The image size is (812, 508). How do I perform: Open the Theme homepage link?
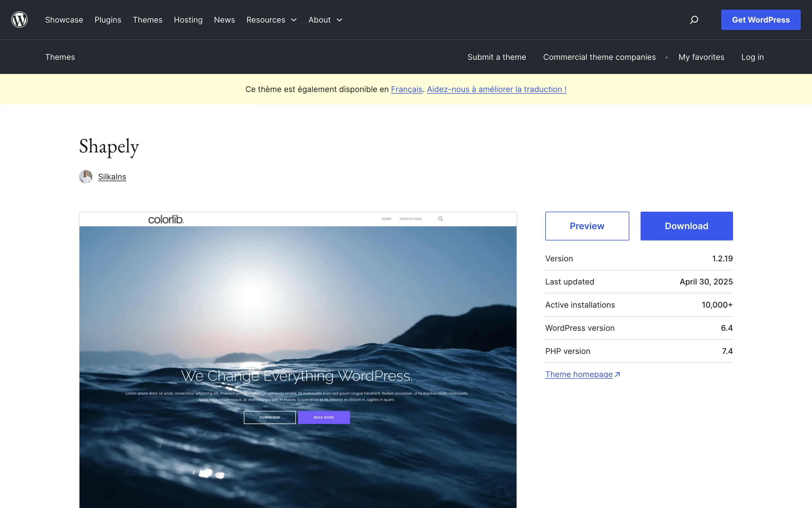click(x=579, y=374)
